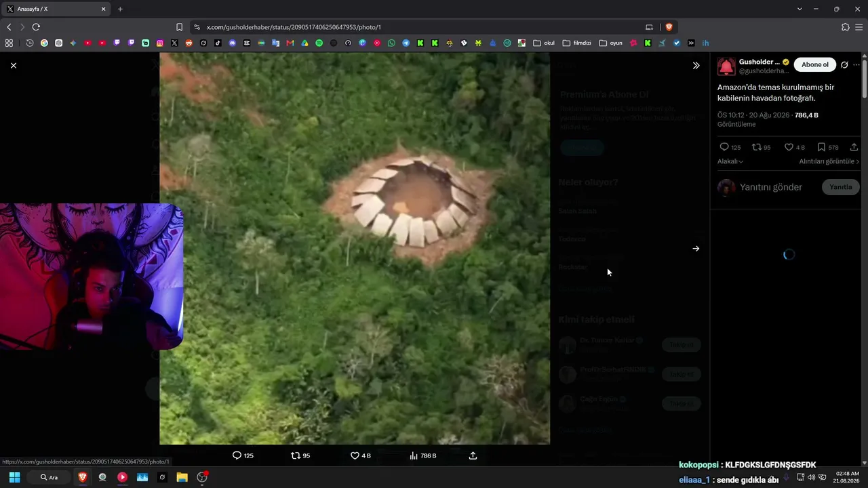Open the filmdizi bookmarks folder
Viewport: 868px width, 488px height.
pyautogui.click(x=577, y=43)
